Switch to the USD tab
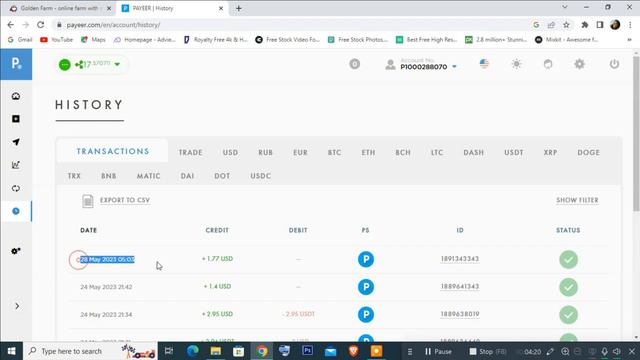 230,152
